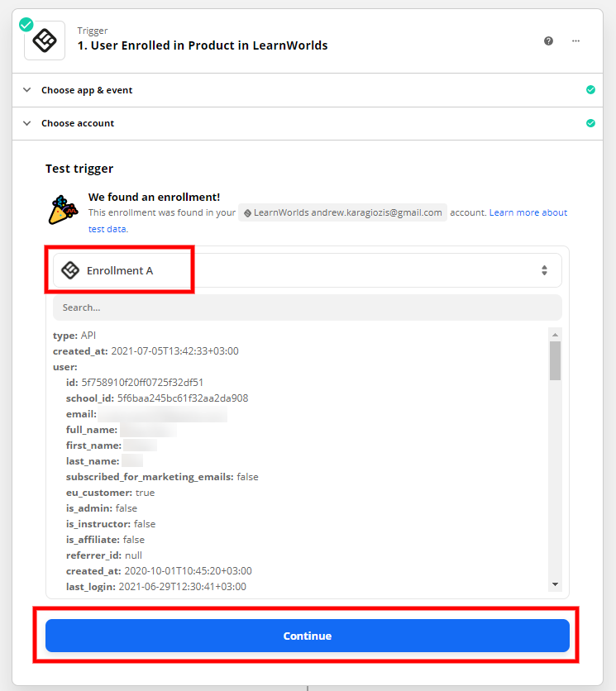
Task: Click the green verified badge at top left
Action: tap(25, 25)
